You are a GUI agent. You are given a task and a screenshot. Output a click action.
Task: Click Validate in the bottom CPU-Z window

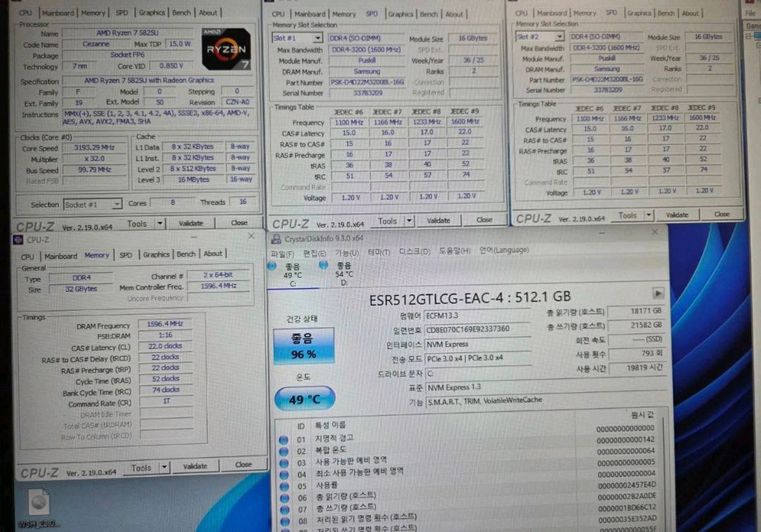point(196,466)
